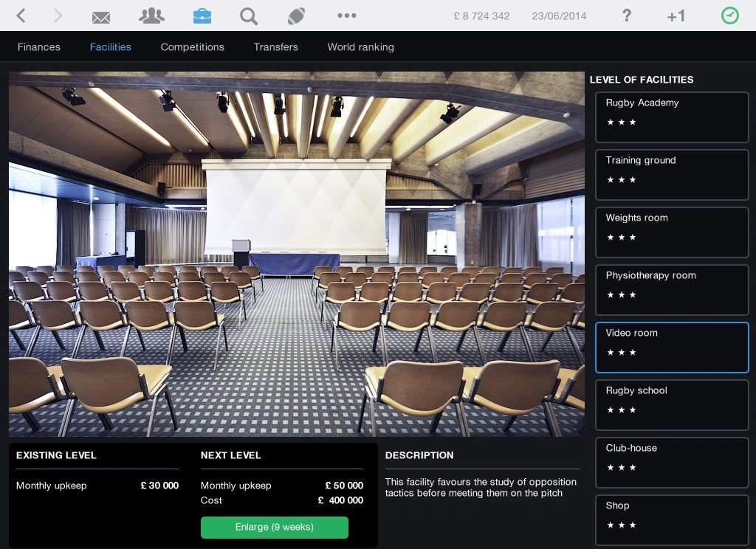Open the Competitions tab
Image resolution: width=756 pixels, height=549 pixels.
tap(192, 46)
